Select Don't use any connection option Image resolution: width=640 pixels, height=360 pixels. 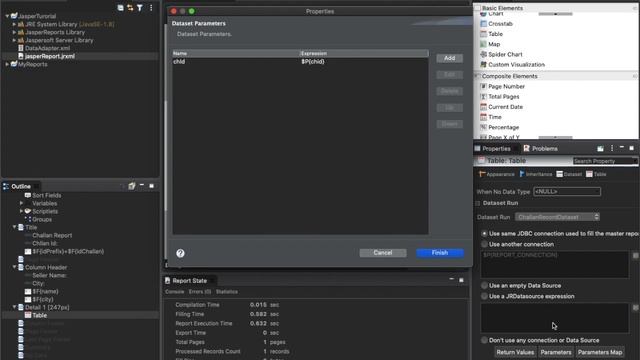coord(484,340)
